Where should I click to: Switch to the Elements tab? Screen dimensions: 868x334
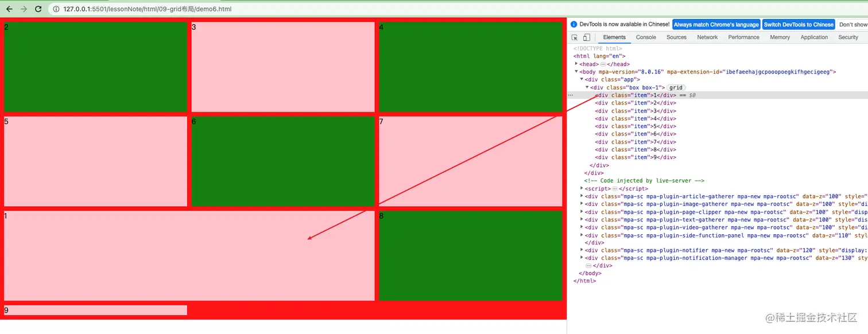point(614,37)
